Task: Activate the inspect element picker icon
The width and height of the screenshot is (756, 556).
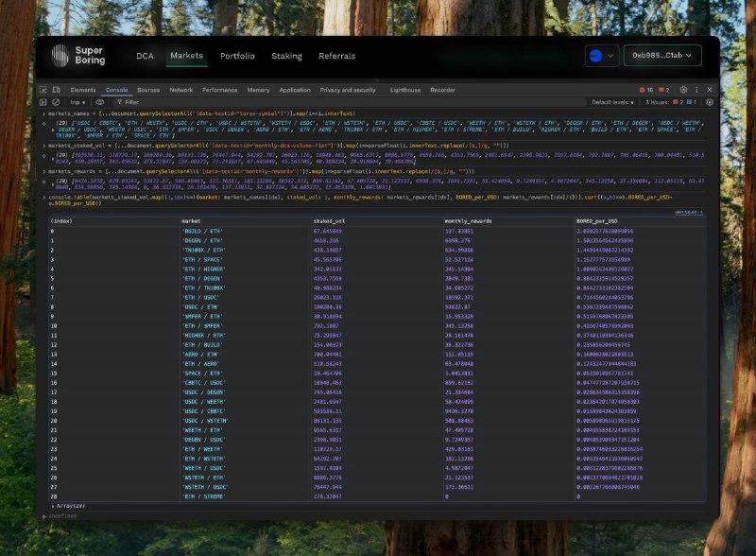Action: point(43,90)
